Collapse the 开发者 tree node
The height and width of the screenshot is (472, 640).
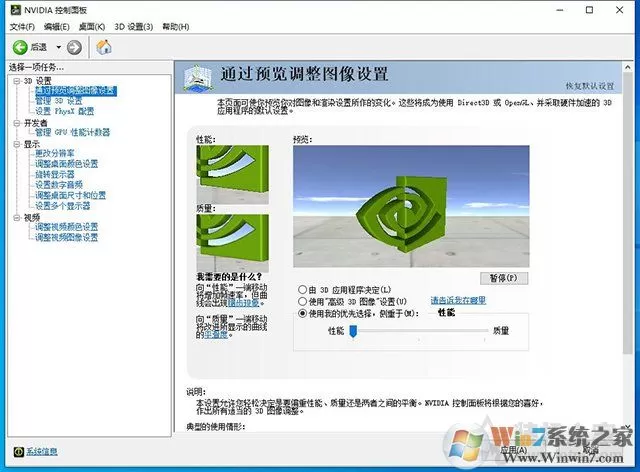(17, 123)
